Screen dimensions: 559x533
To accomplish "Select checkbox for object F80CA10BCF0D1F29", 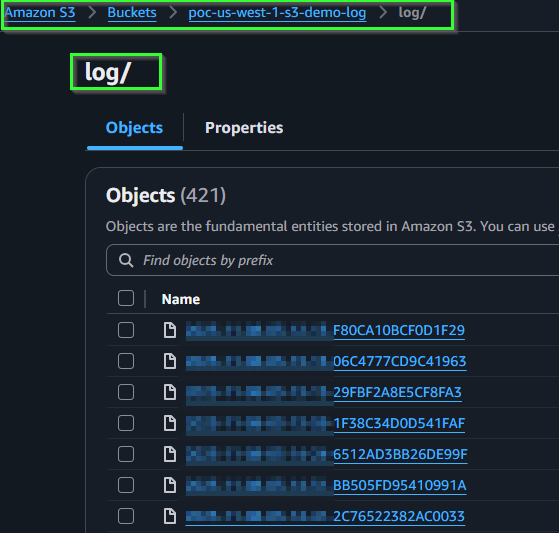I will [x=126, y=330].
